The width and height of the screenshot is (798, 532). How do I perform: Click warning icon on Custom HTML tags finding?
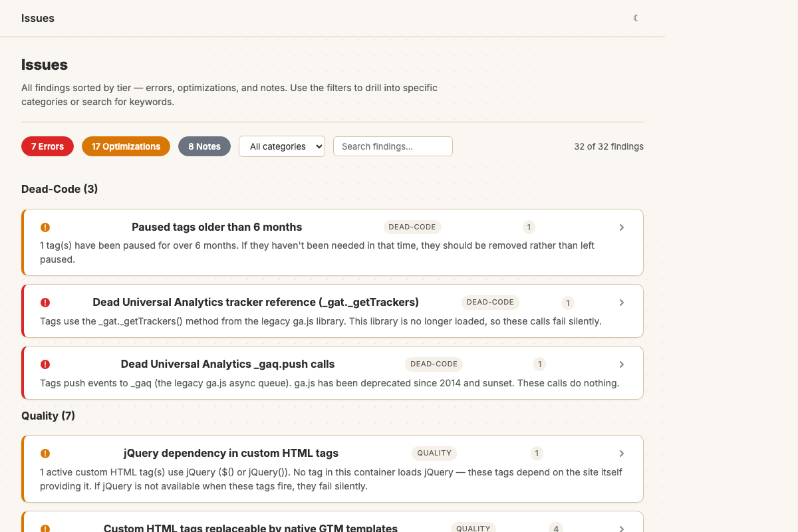pyautogui.click(x=45, y=528)
